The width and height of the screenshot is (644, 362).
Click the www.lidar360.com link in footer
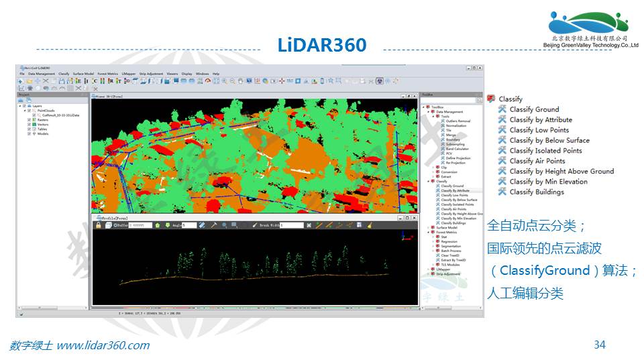pos(103,345)
